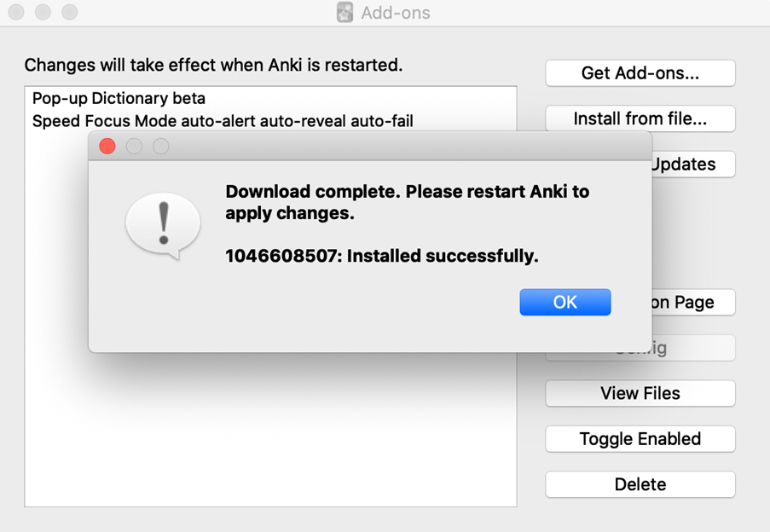Close the dialog with the red button
The width and height of the screenshot is (770, 532).
(x=107, y=147)
